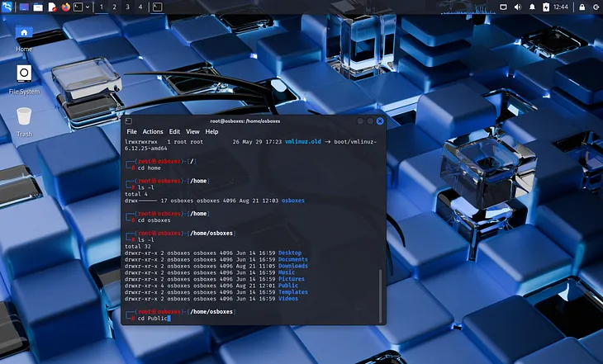Open the Kali applications menu
The image size is (603, 364).
pos(7,7)
